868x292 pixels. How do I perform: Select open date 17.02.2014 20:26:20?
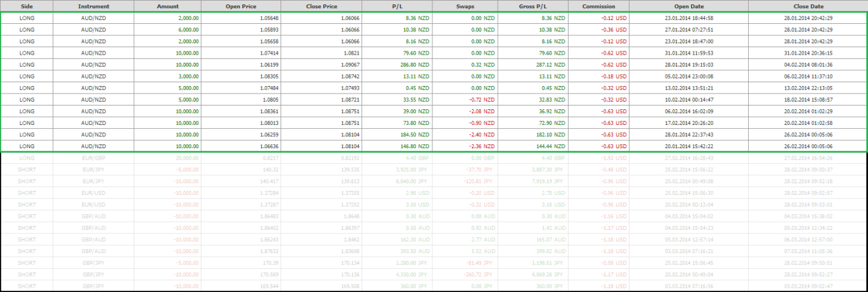tap(689, 123)
